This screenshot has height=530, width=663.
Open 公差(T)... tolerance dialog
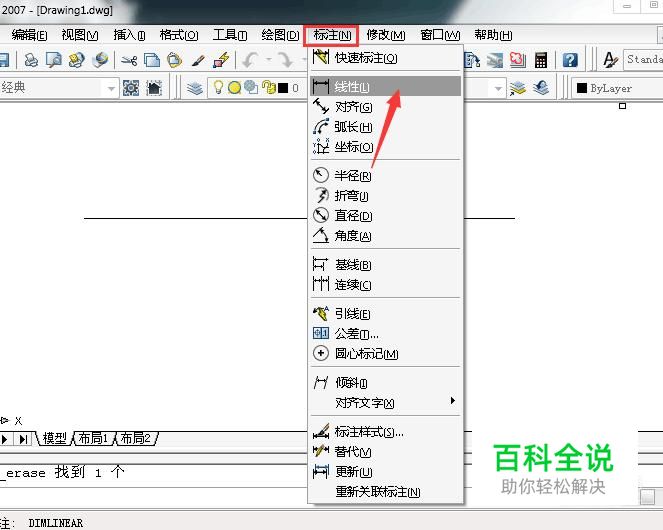(x=386, y=333)
